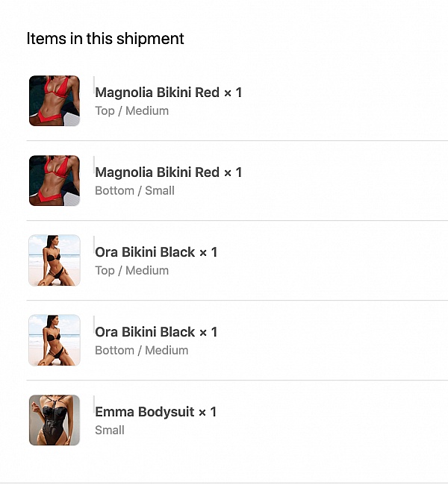This screenshot has height=485, width=448.
Task: Open the Ora Bikini Black bottom thumbnail
Action: [55, 340]
